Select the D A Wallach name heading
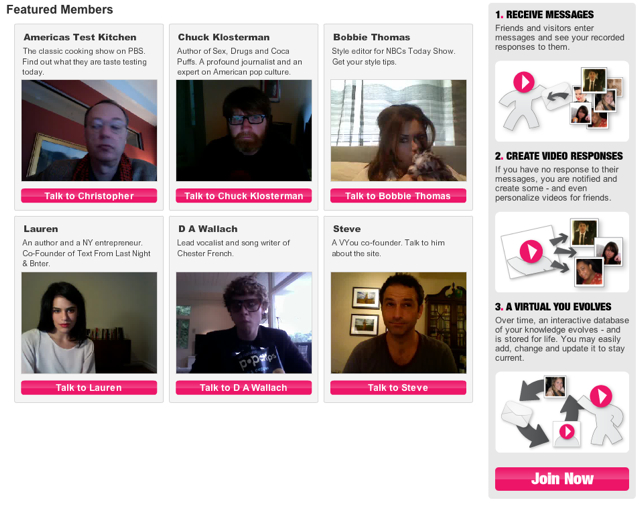 click(208, 229)
